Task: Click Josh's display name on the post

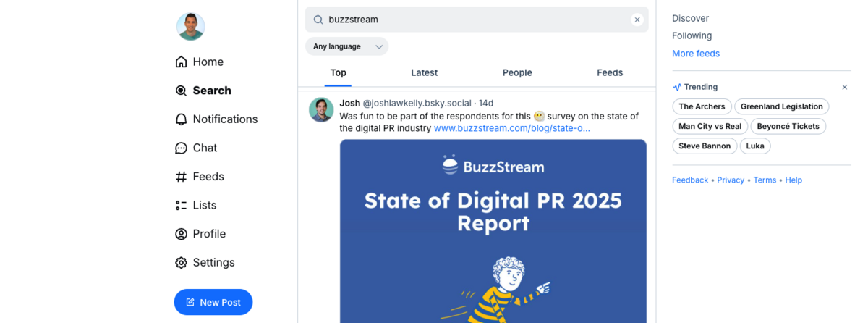Action: (349, 103)
